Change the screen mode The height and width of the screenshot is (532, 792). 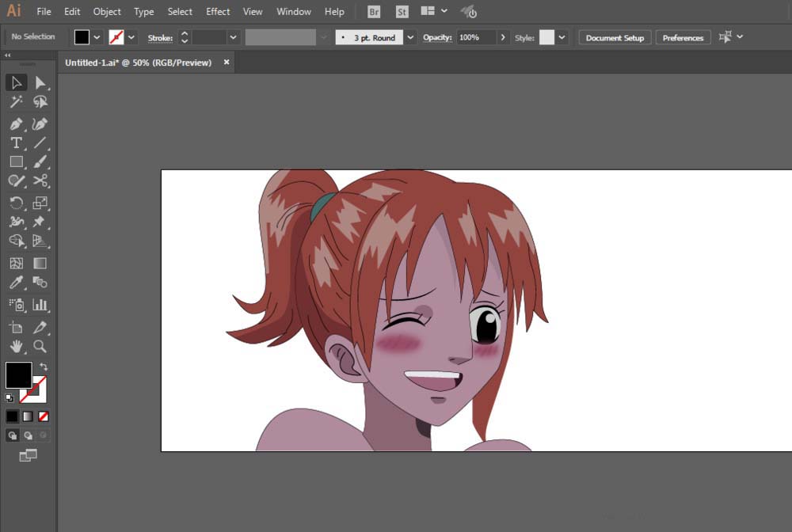coord(28,455)
